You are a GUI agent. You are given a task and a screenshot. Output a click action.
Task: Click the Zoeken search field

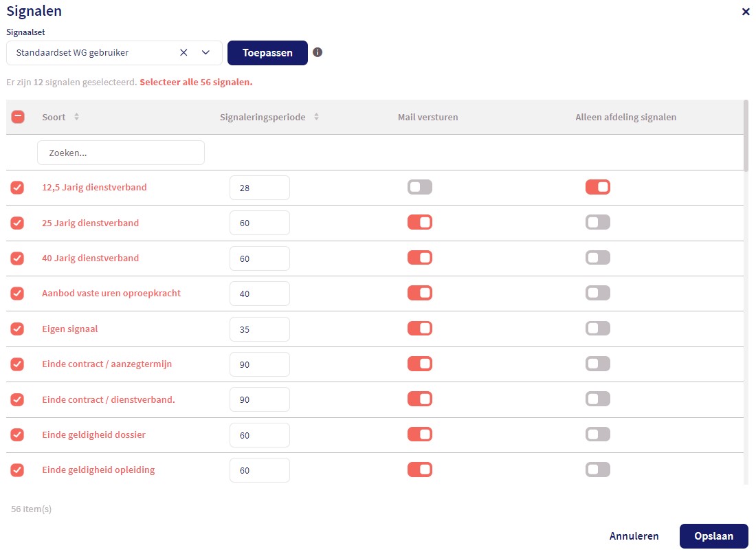click(x=121, y=153)
